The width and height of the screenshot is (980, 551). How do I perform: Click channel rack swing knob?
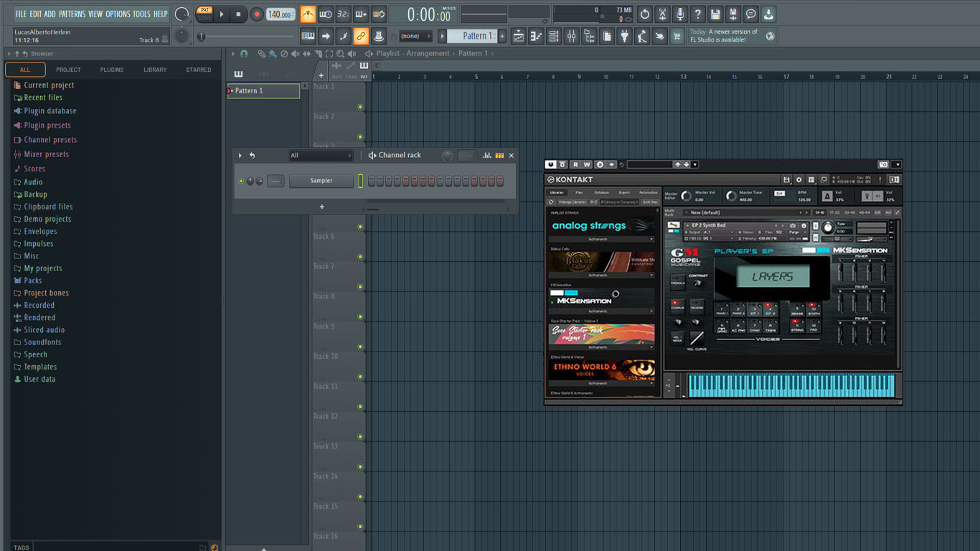[x=447, y=155]
